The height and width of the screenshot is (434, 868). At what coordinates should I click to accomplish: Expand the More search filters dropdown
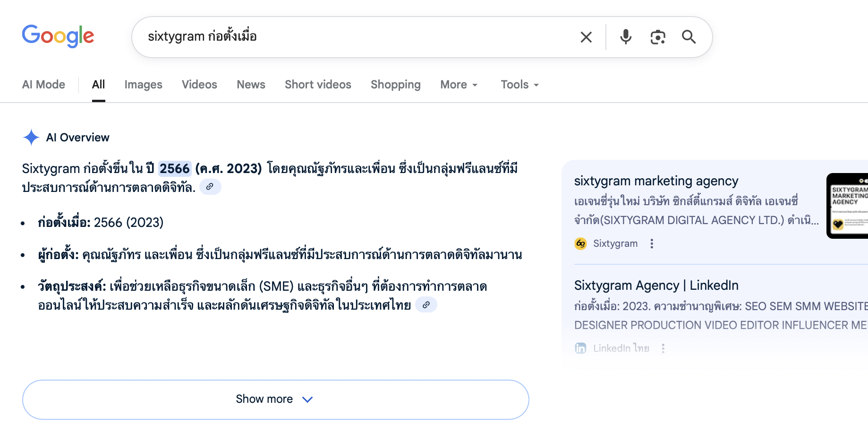tap(459, 85)
